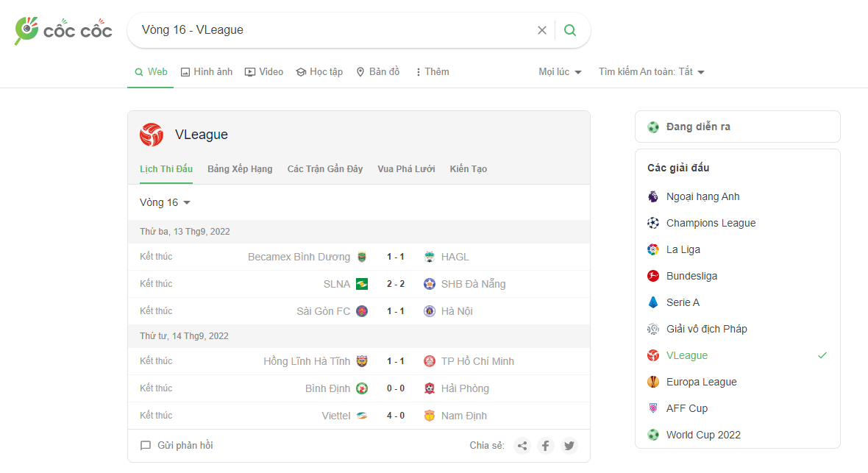Expand the Vòng 16 round selector
The height and width of the screenshot is (473, 868).
coord(165,203)
